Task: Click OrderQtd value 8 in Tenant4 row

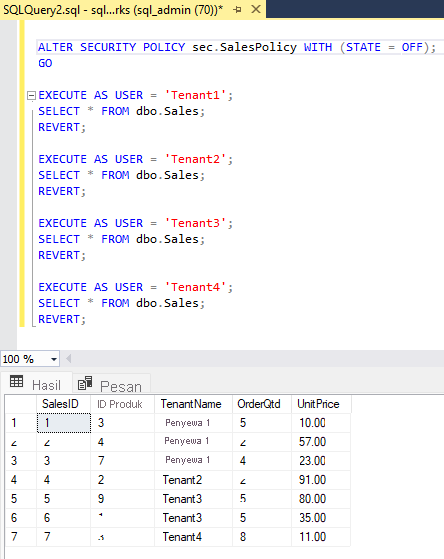Action: coord(262,537)
